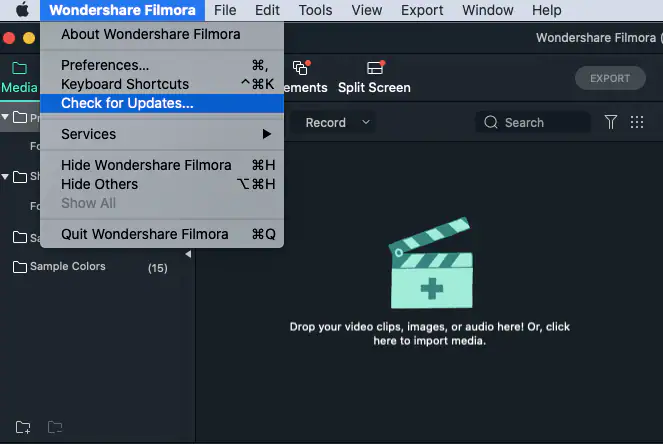
Task: Click the add new folder icon
Action: click(23, 428)
